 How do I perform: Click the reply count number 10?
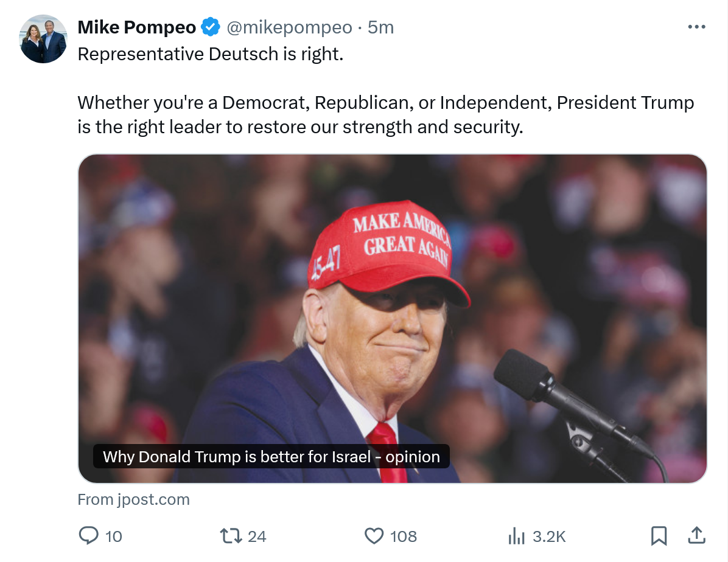coord(114,536)
